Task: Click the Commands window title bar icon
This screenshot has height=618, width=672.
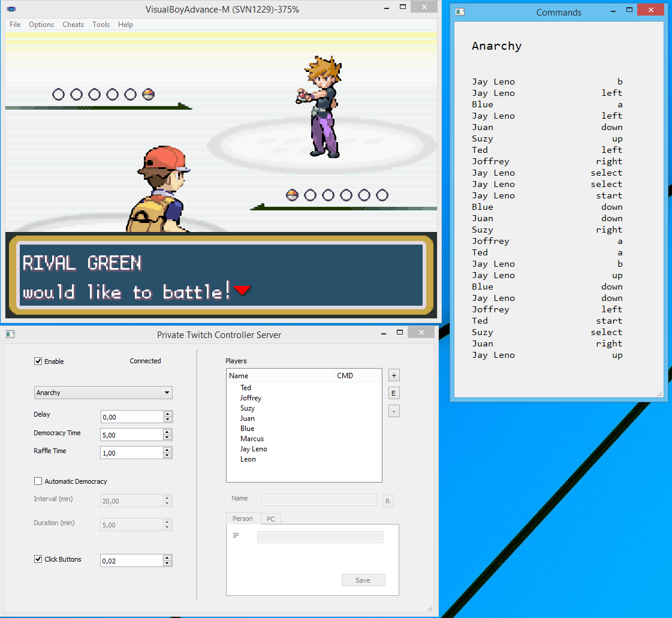Action: pyautogui.click(x=460, y=11)
